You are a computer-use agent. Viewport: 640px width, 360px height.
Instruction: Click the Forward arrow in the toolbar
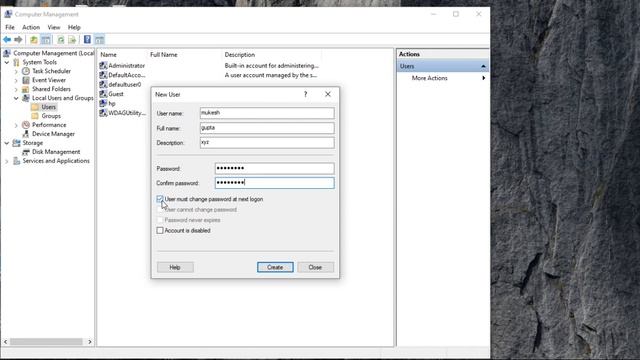point(18,40)
